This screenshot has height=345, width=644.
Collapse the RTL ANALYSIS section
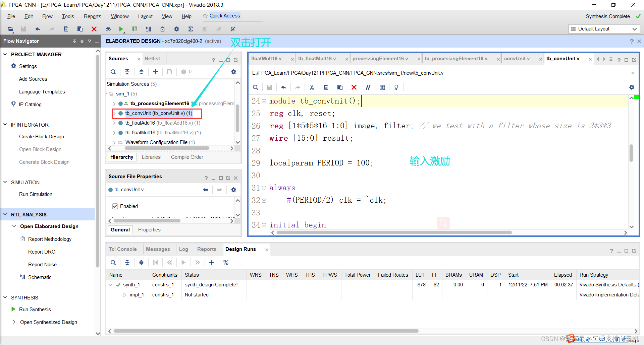pos(5,214)
